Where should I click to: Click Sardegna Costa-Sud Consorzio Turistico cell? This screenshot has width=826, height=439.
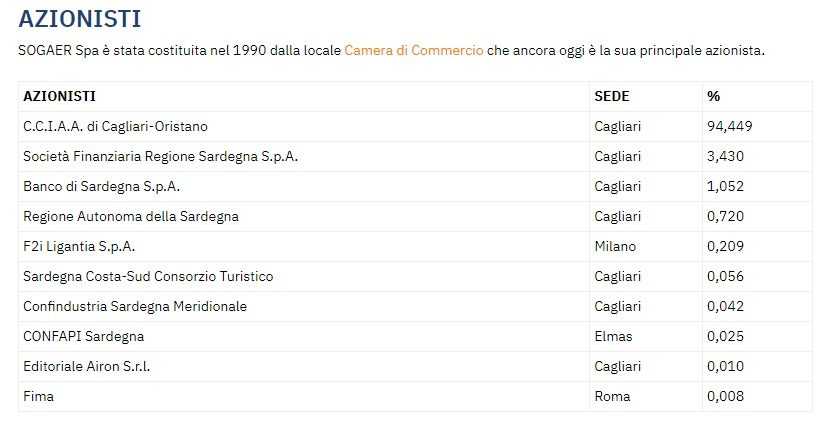point(304,277)
